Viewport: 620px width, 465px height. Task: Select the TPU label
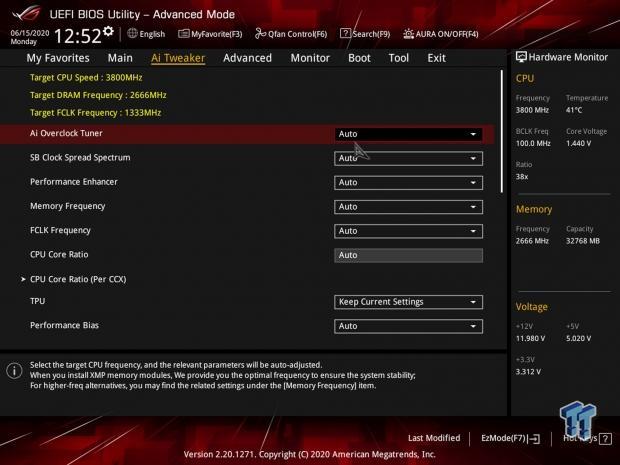(x=38, y=301)
